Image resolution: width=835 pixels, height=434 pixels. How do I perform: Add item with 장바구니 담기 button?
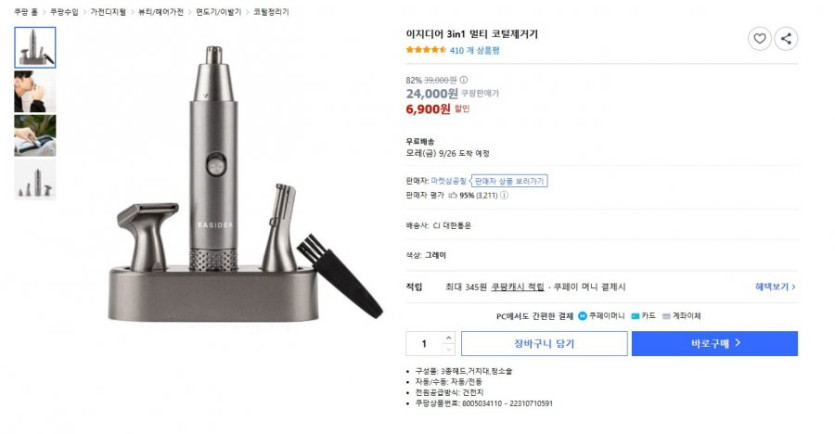coord(544,343)
